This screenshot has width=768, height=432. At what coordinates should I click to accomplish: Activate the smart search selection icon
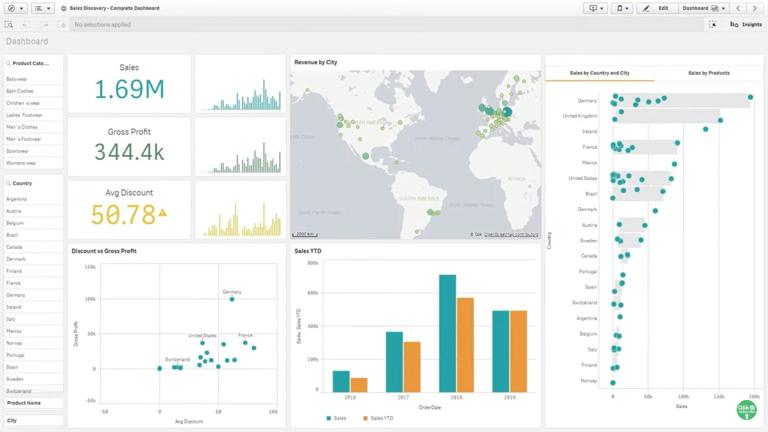9,24
